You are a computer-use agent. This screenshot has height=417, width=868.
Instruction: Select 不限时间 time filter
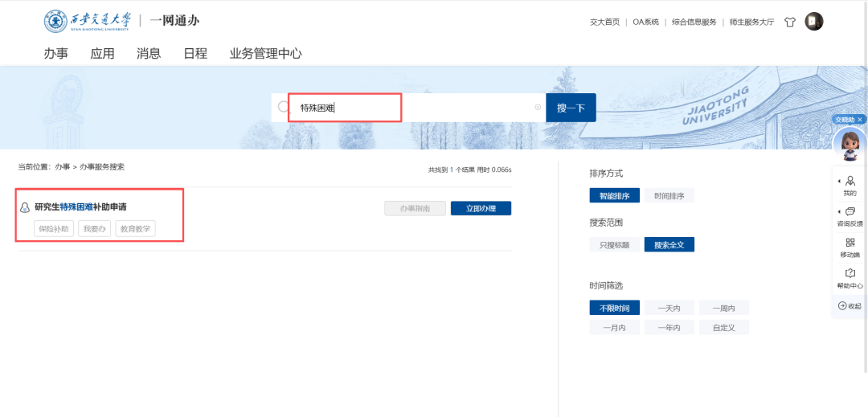click(x=615, y=308)
